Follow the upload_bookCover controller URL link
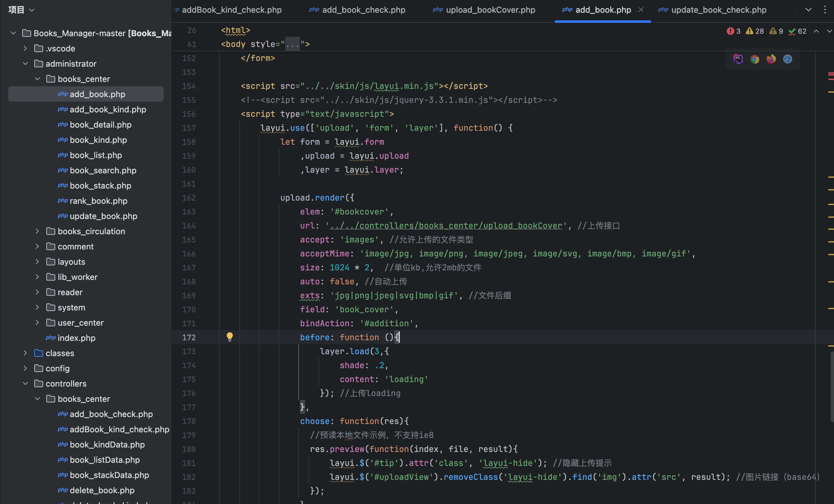834x504 pixels. click(x=446, y=226)
